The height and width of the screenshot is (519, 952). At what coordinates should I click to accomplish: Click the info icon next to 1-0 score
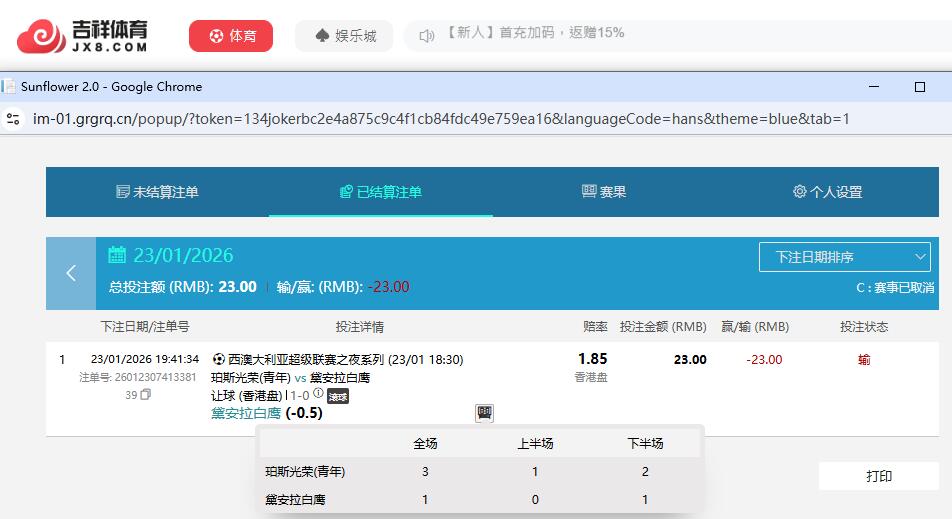(x=318, y=394)
